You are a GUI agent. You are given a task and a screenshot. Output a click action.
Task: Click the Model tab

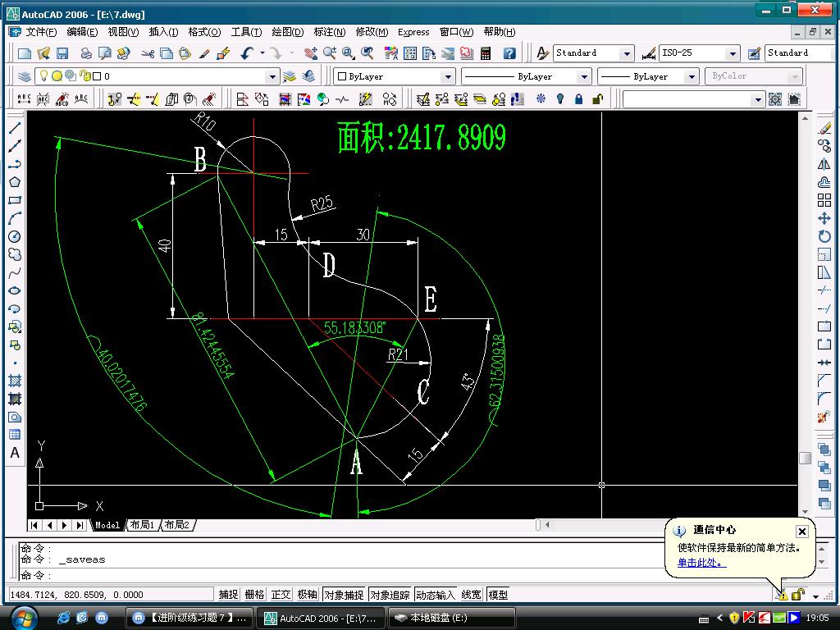(107, 525)
